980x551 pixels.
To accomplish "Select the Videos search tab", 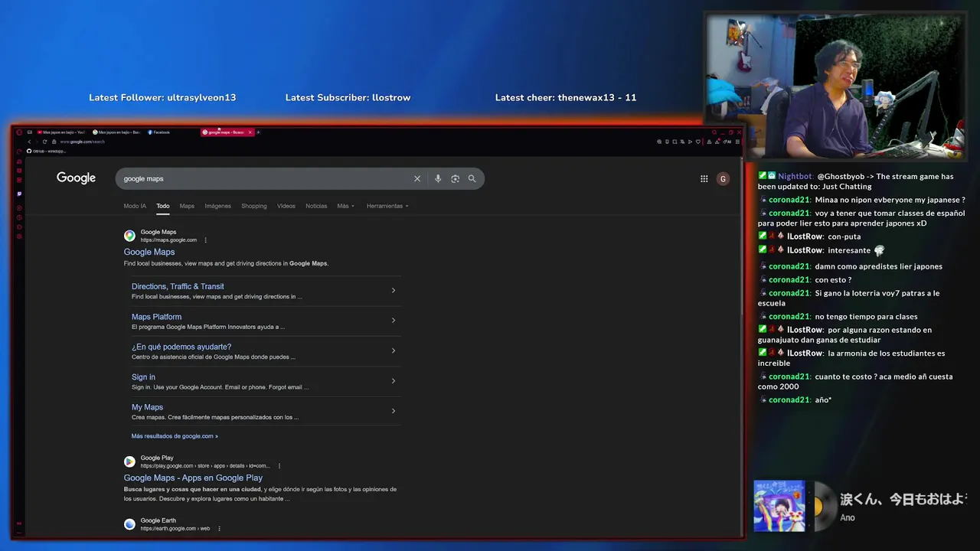I will (286, 206).
